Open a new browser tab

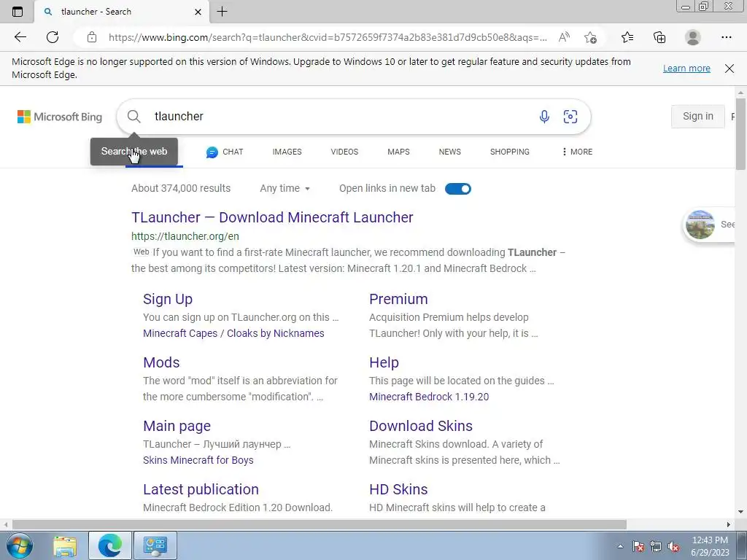[x=222, y=12]
